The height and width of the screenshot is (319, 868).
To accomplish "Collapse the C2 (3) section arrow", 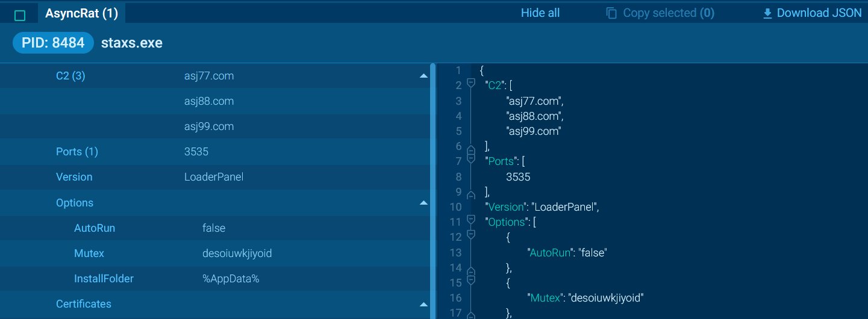I will 423,76.
